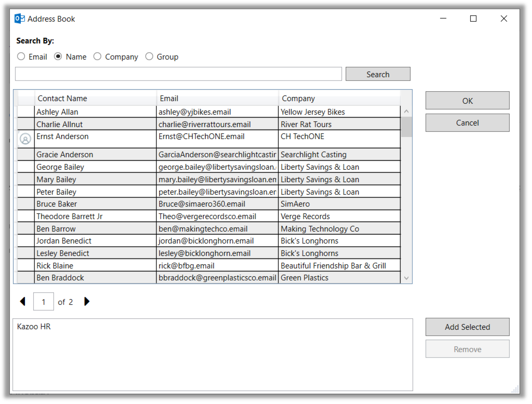Select the Charlie Allnut contact
The height and width of the screenshot is (404, 532).
pyautogui.click(x=95, y=124)
